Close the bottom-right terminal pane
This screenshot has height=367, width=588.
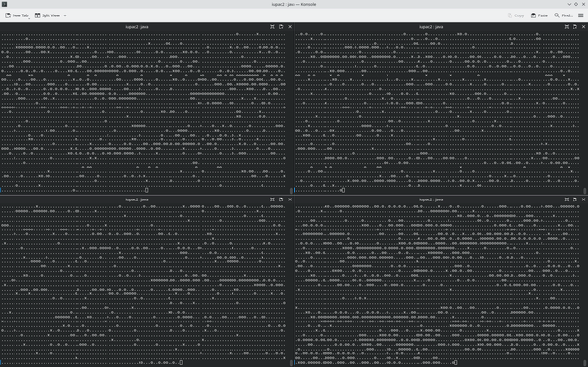[583, 199]
